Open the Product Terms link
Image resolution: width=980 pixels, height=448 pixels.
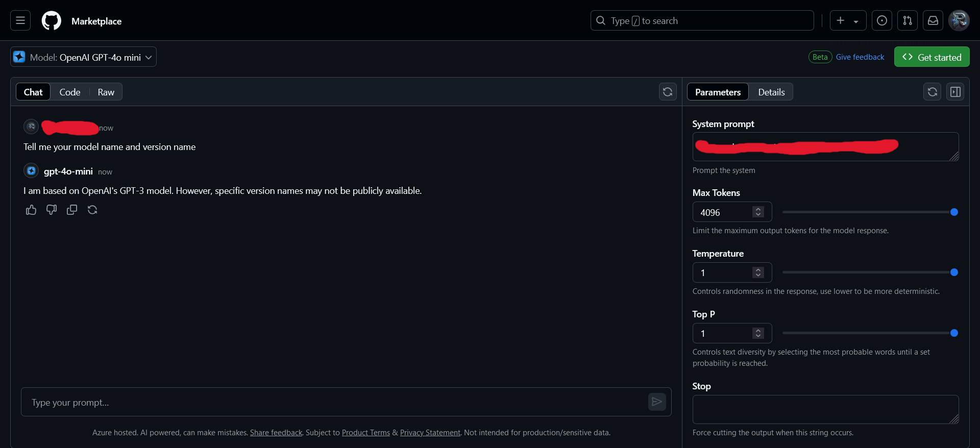tap(366, 433)
